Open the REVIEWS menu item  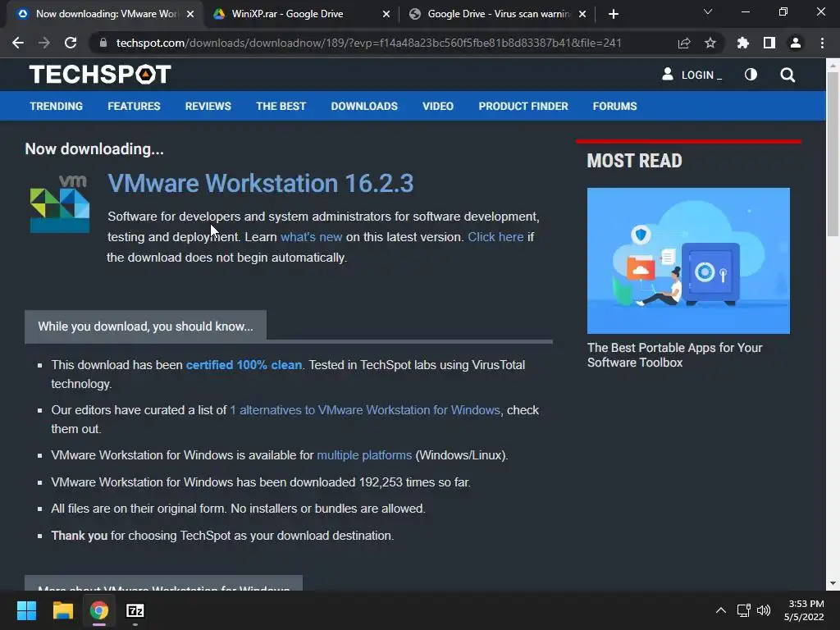(208, 106)
